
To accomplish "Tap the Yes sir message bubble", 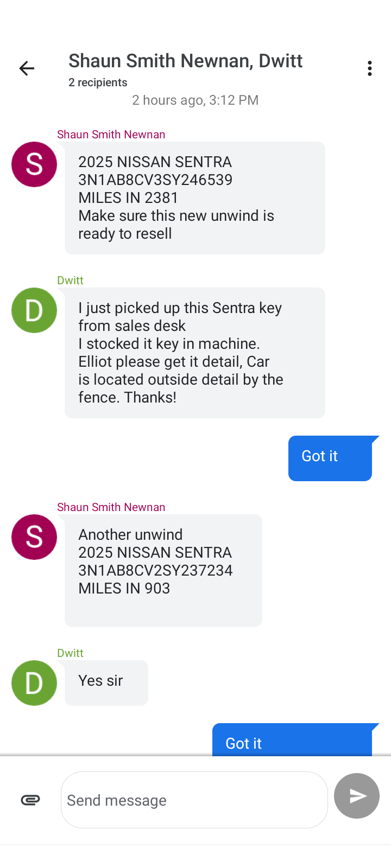I will (106, 682).
